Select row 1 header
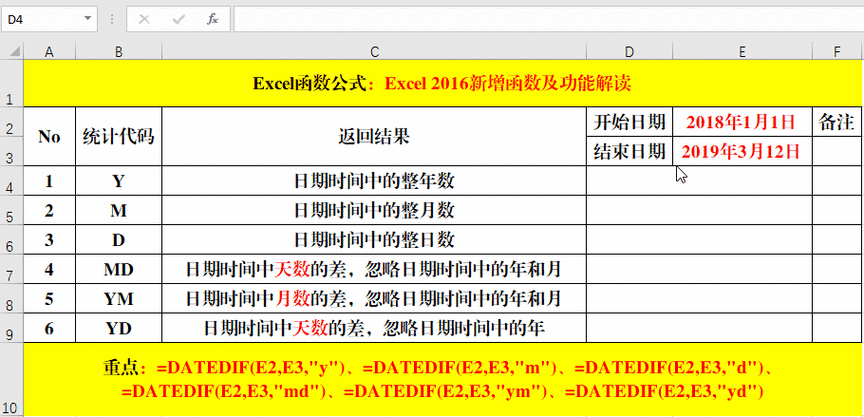Screen dimensions: 864x417 (12, 83)
